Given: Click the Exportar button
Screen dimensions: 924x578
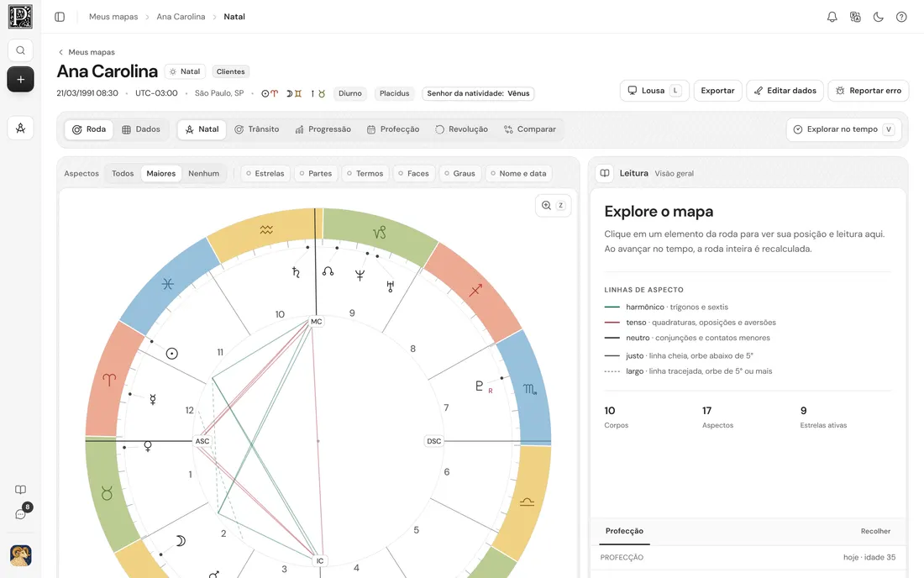Looking at the screenshot, I should (x=717, y=91).
